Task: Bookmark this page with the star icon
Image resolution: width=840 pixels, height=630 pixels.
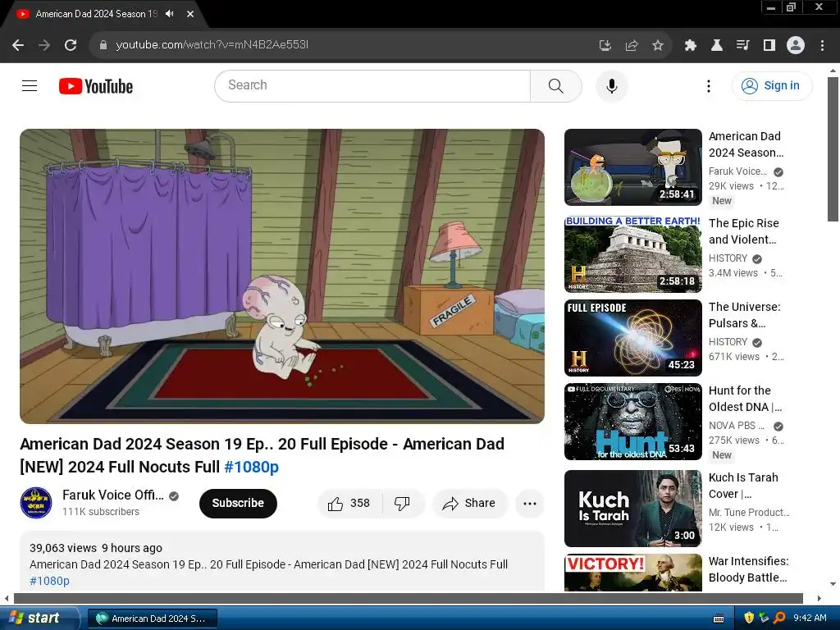Action: tap(658, 46)
